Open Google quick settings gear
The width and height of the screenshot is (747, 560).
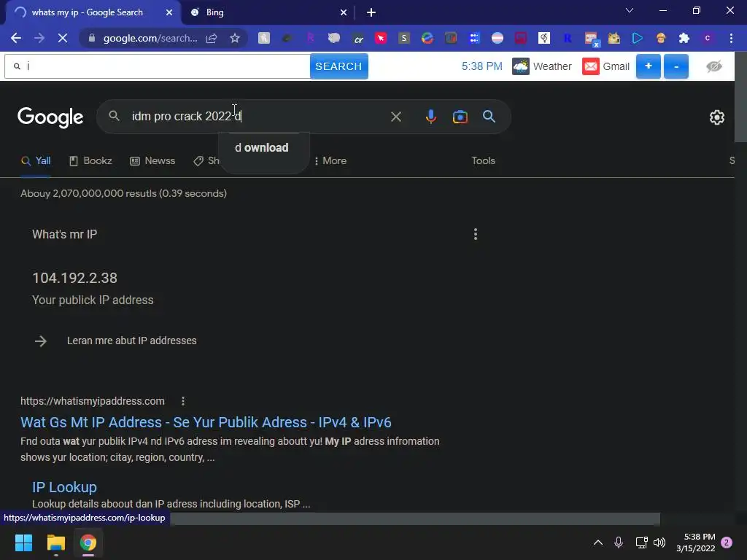pyautogui.click(x=717, y=117)
